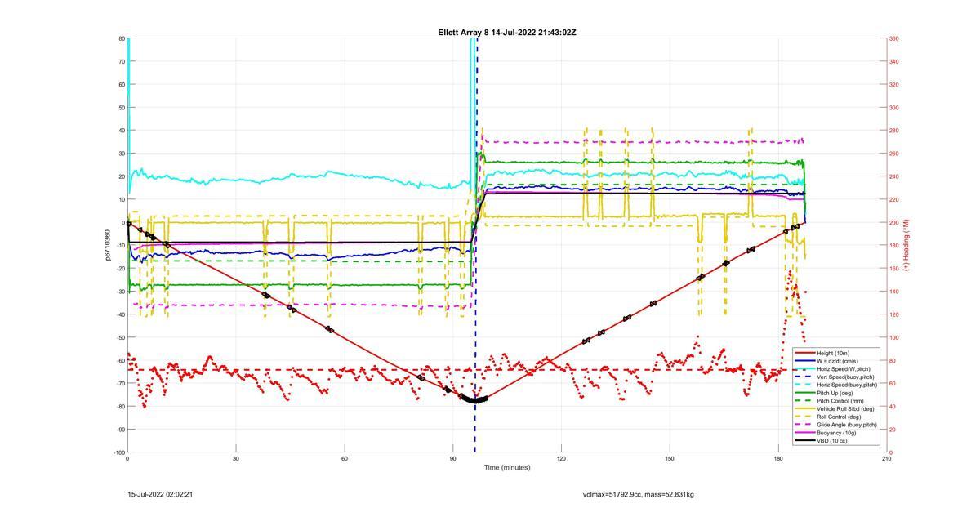Click the right axis tick label '20'
Image resolution: width=980 pixels, height=508 pixels.
[893, 430]
